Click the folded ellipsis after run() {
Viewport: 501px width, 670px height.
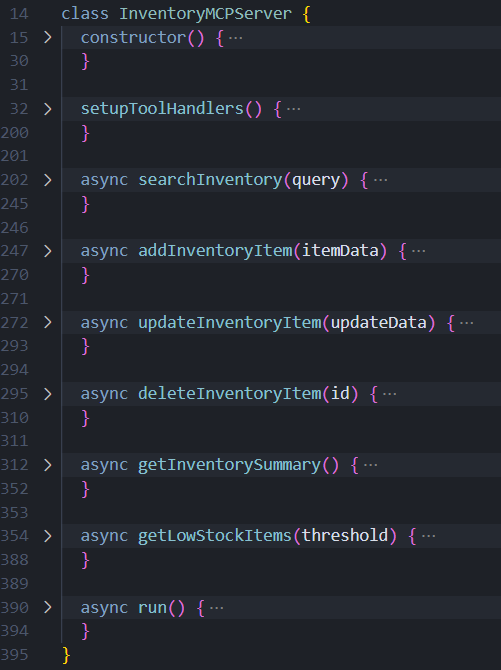[216, 607]
